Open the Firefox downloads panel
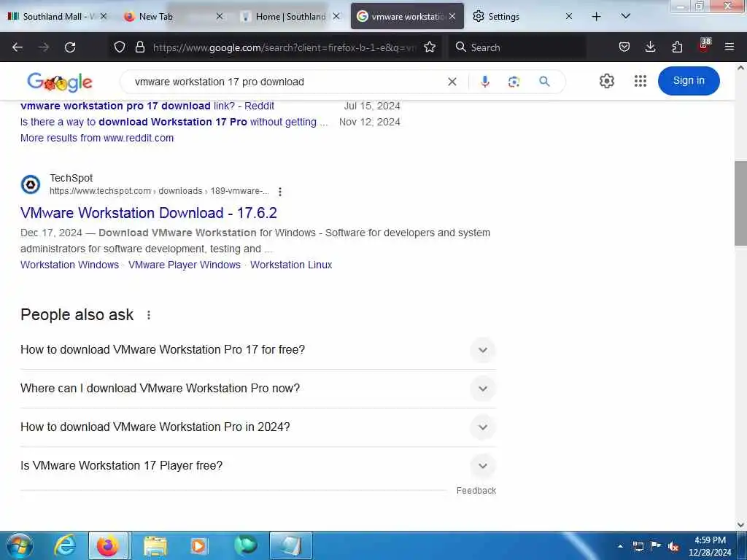This screenshot has height=560, width=747. tap(650, 47)
